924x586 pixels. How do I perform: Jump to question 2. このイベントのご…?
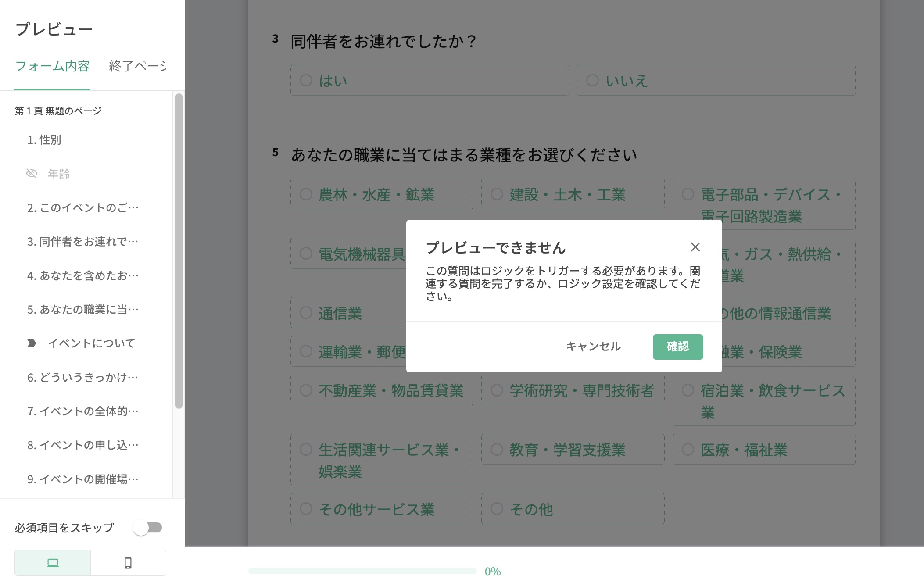point(83,208)
